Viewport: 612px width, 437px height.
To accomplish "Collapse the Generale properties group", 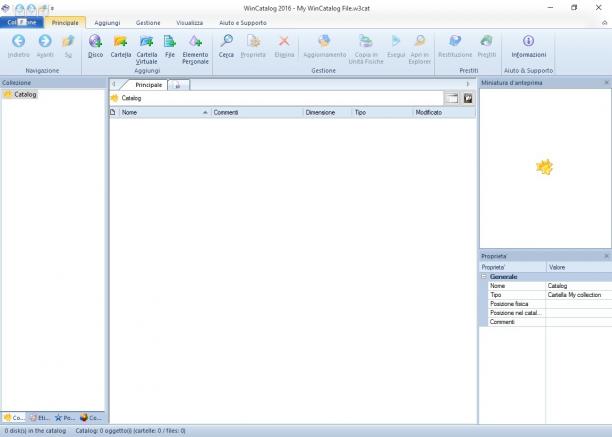I will (484, 277).
